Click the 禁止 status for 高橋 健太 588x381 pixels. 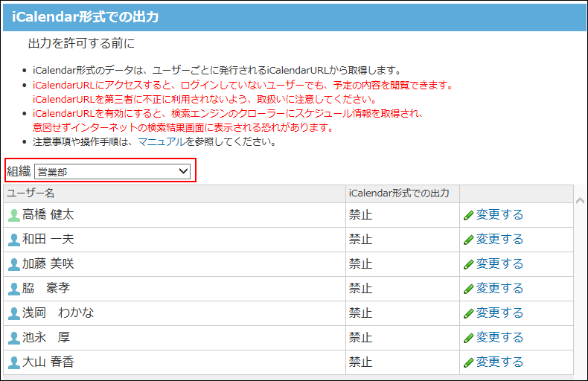click(x=361, y=215)
